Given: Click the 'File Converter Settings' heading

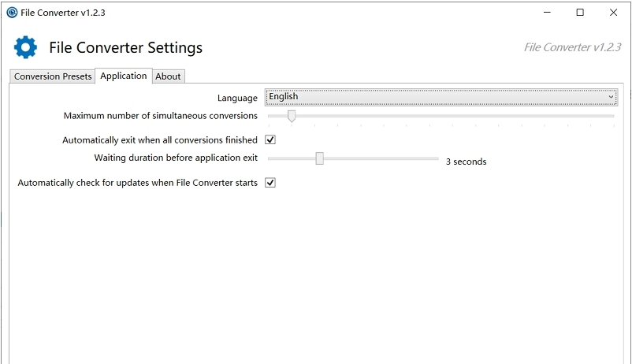Looking at the screenshot, I should [126, 47].
